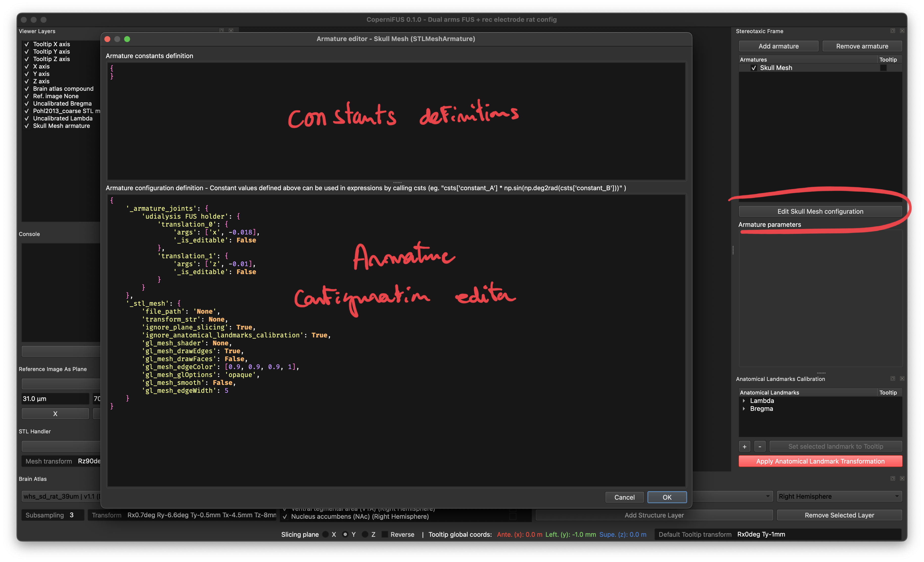Uncheck Nucleus accumbens (NAc) structure layer
The width and height of the screenshot is (924, 562).
(x=285, y=516)
